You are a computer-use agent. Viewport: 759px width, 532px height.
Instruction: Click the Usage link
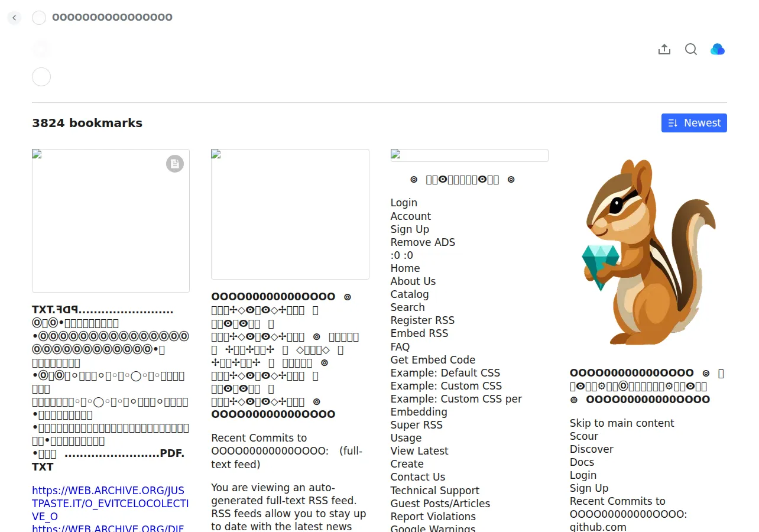click(x=406, y=438)
